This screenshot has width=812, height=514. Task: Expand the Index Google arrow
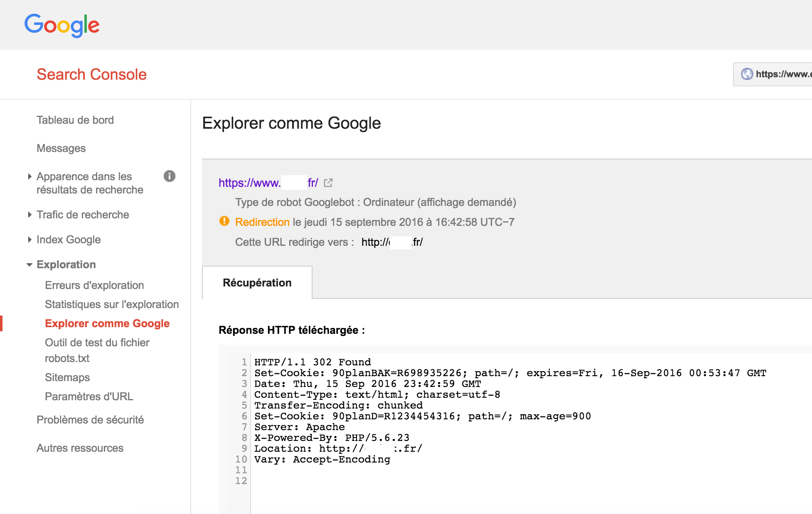coord(30,240)
